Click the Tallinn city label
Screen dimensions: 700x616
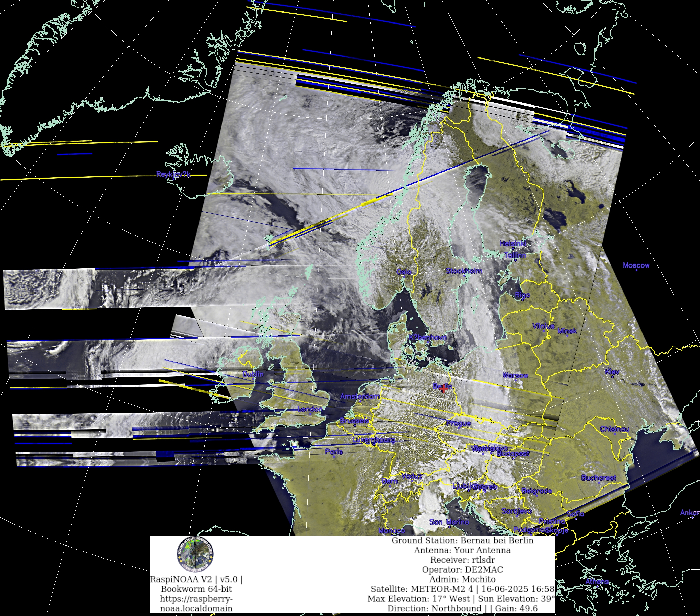pos(515,255)
